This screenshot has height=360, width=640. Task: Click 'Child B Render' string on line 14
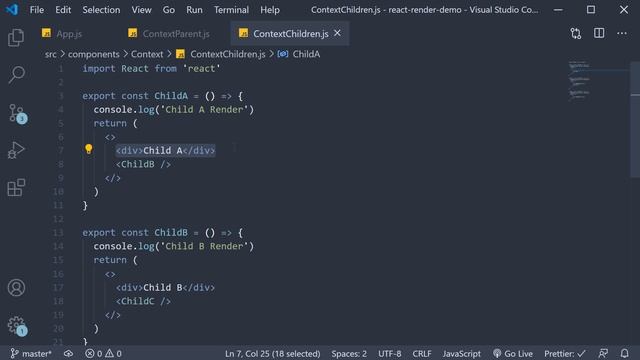tap(204, 247)
